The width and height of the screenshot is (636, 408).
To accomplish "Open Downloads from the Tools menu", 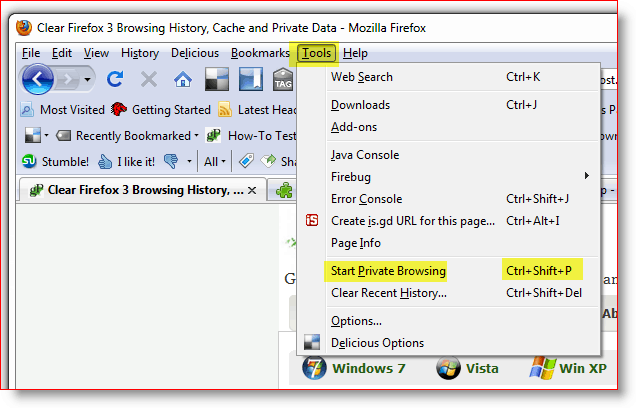I will 449,105.
